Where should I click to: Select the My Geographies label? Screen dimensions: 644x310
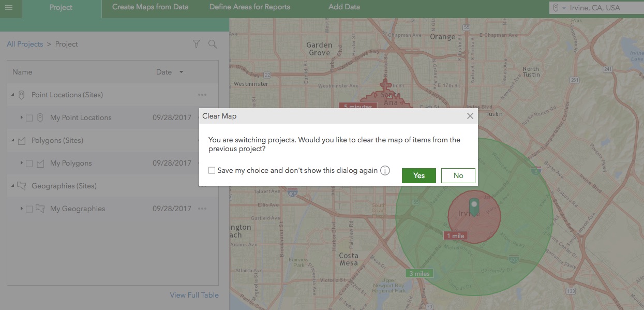[x=78, y=209]
